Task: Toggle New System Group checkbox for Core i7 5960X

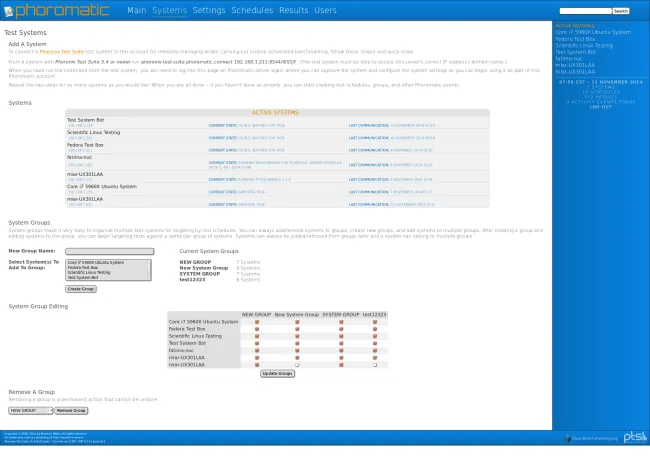Action: (297, 322)
